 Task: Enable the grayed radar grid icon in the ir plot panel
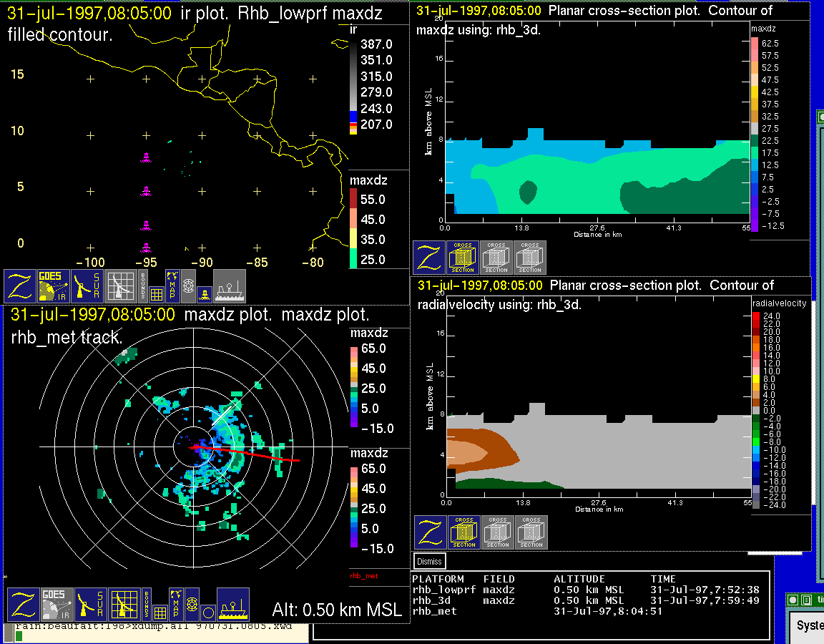122,286
